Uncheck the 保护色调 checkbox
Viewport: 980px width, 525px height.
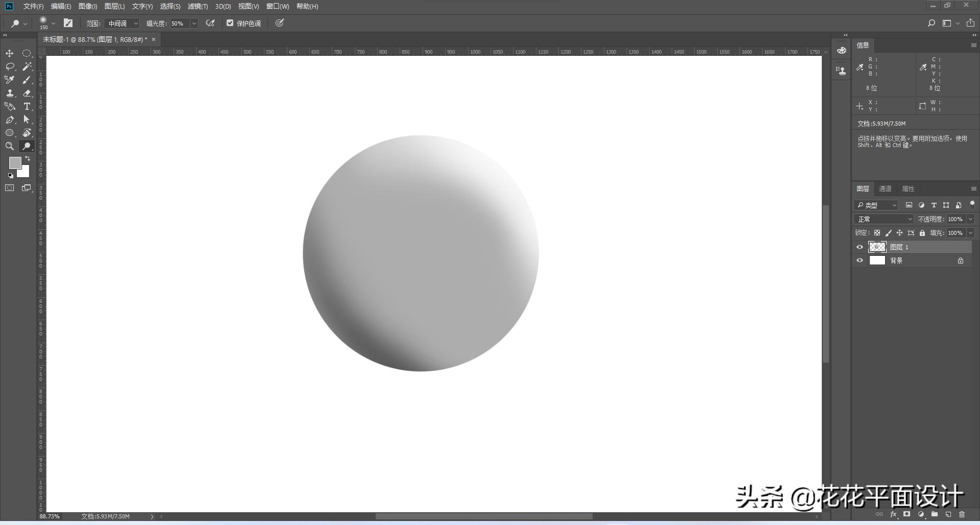(x=230, y=23)
